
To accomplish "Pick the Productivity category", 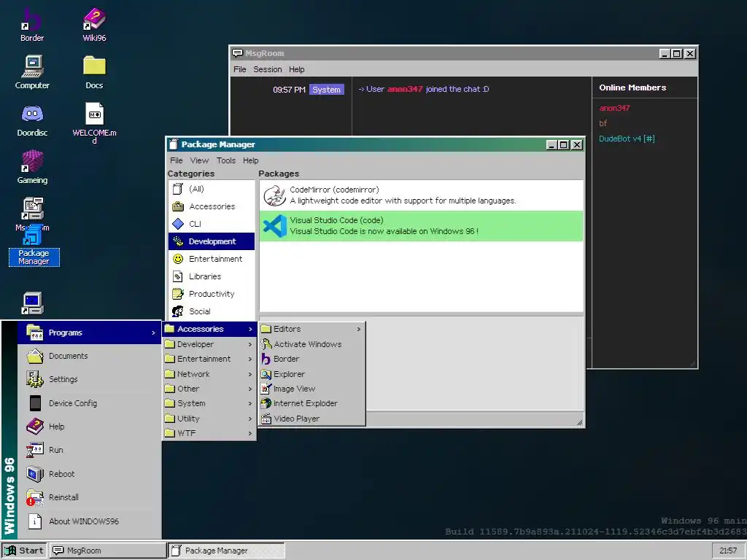I will [x=212, y=294].
